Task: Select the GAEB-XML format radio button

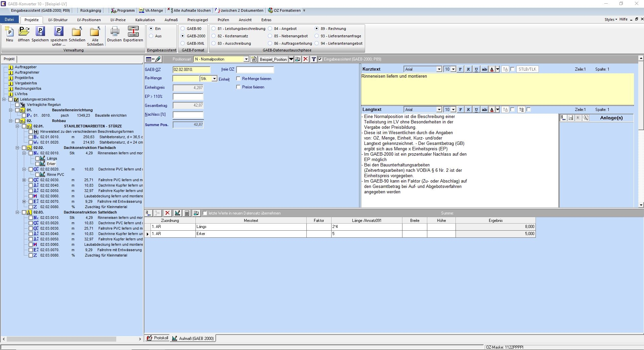Action: [x=183, y=43]
